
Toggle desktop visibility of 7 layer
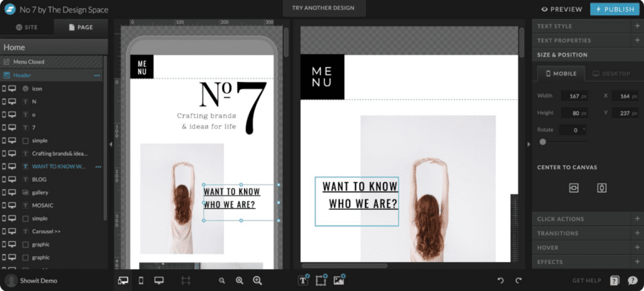pos(13,127)
